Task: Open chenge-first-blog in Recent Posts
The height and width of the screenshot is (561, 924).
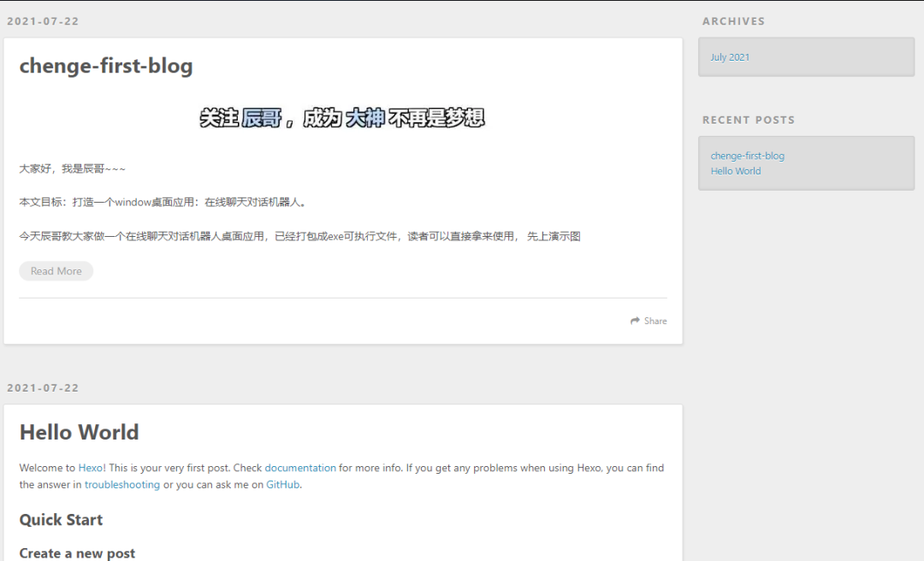Action: pyautogui.click(x=747, y=156)
